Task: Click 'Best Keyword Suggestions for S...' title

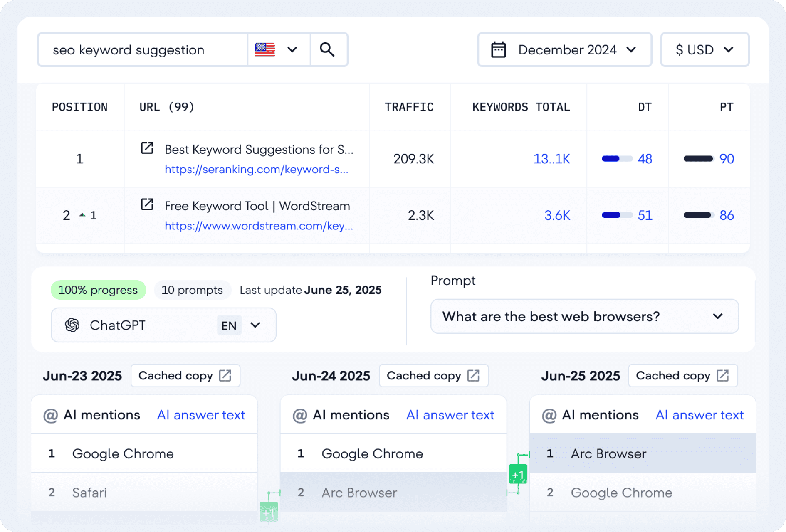Action: click(x=259, y=150)
